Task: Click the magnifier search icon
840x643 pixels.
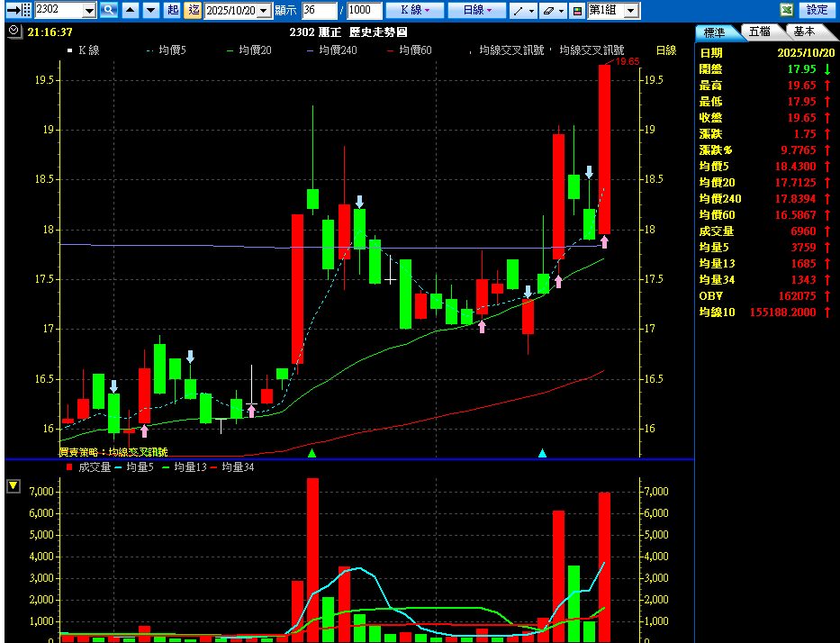Action: coord(109,10)
